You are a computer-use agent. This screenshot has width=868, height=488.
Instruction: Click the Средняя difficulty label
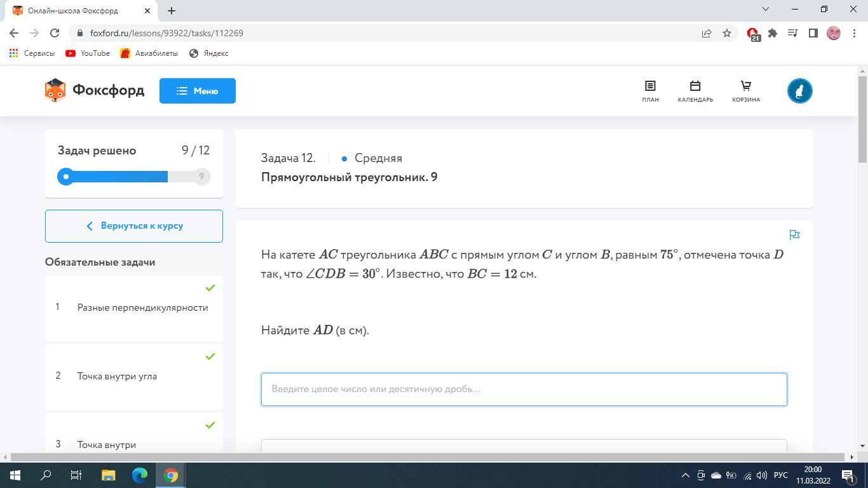[378, 158]
